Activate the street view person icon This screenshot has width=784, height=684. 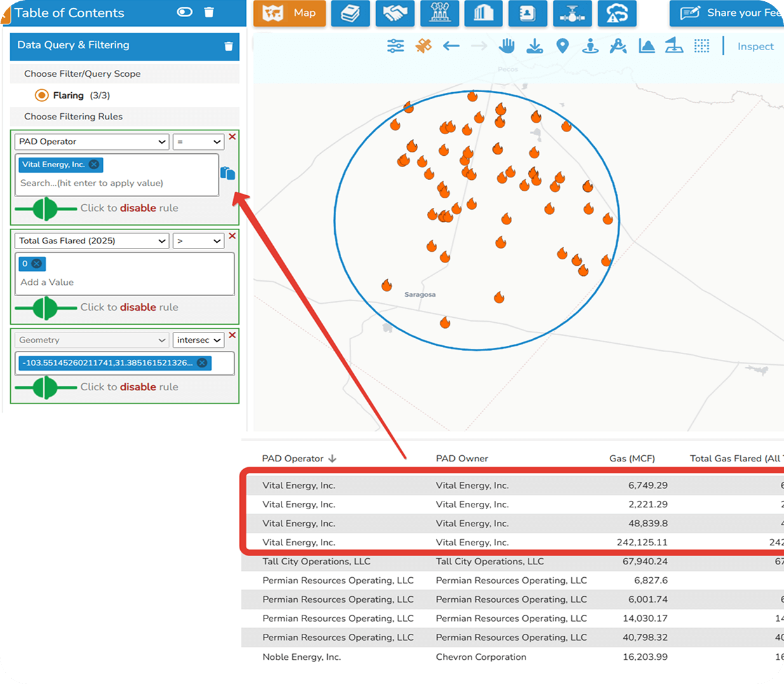[x=590, y=46]
